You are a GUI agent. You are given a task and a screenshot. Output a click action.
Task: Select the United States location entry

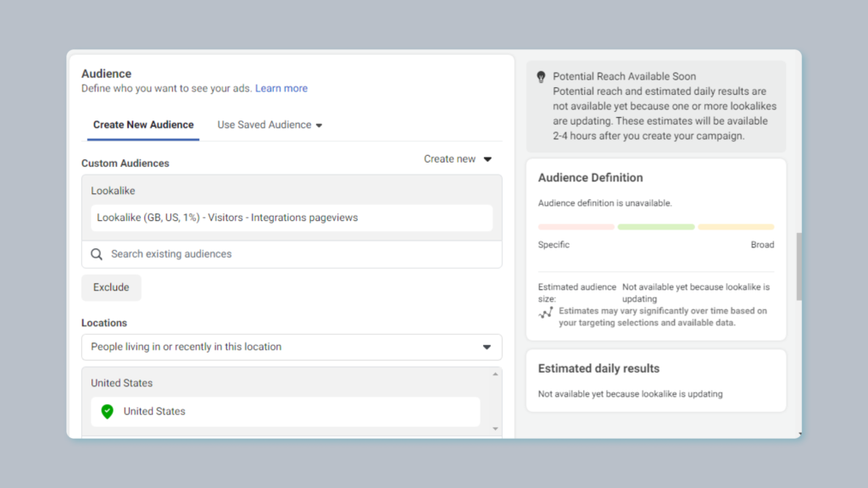point(286,412)
